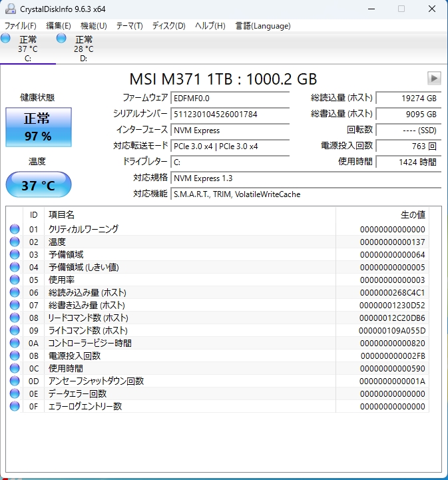This screenshot has width=448, height=480.
Task: Click the ファームウェア EDFMF0.0 field
Action: [x=230, y=98]
